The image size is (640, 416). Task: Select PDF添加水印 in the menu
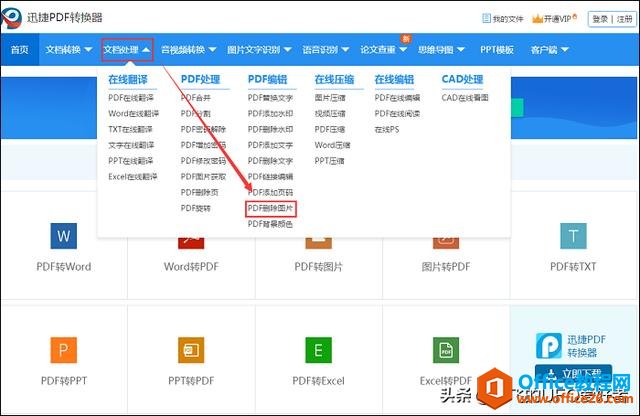click(x=270, y=113)
